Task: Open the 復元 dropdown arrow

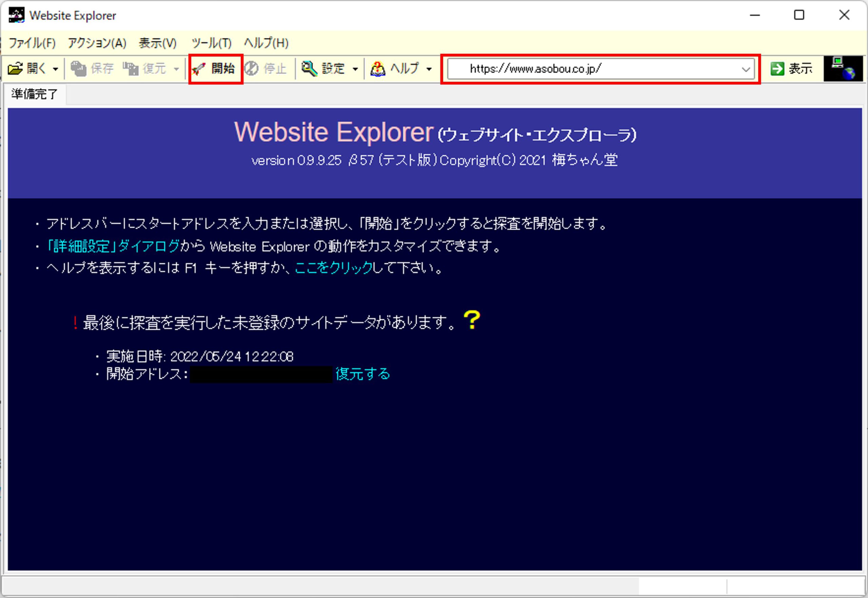Action: (176, 69)
